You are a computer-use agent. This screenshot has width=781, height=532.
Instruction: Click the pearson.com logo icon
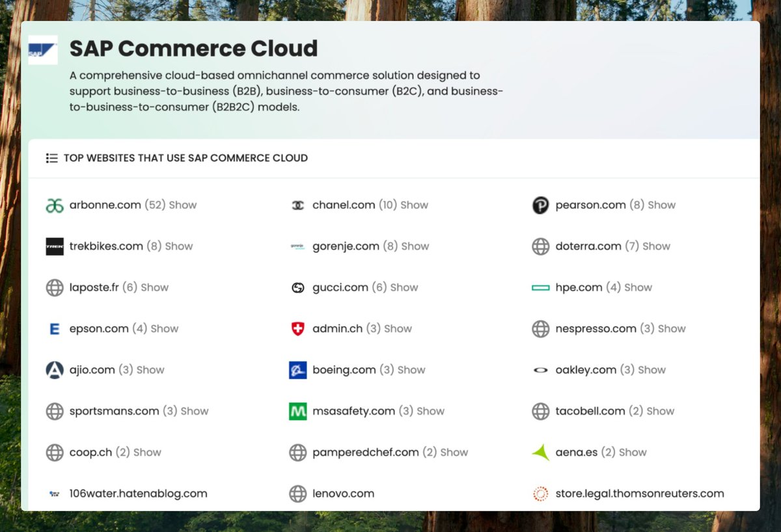coord(541,206)
